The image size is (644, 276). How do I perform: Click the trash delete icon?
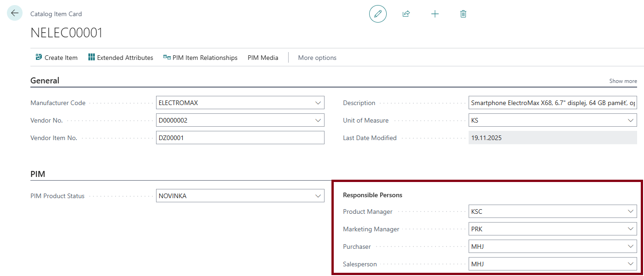tap(463, 14)
